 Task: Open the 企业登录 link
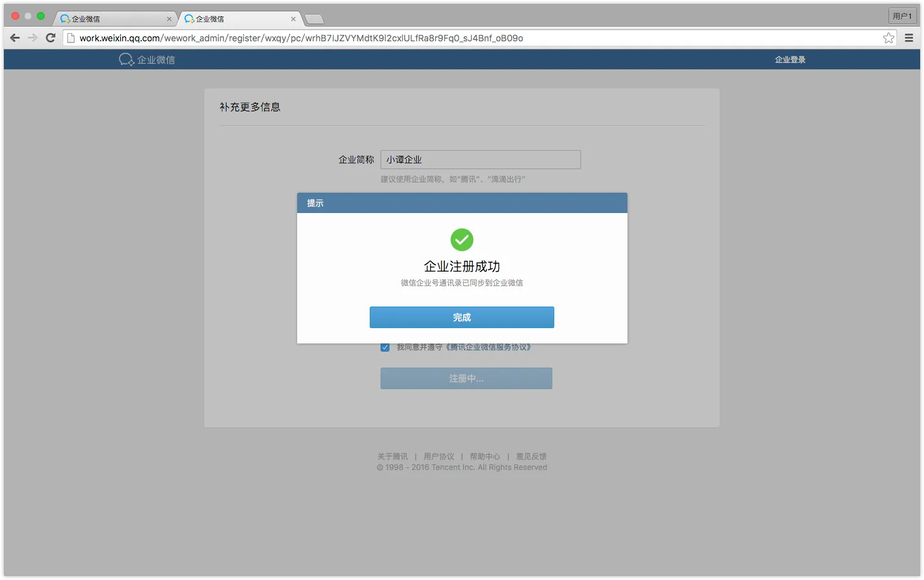(789, 59)
